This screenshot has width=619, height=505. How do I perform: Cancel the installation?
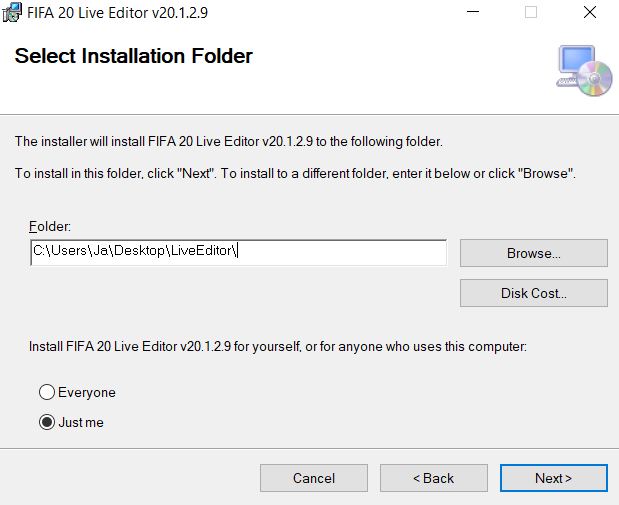tap(314, 478)
